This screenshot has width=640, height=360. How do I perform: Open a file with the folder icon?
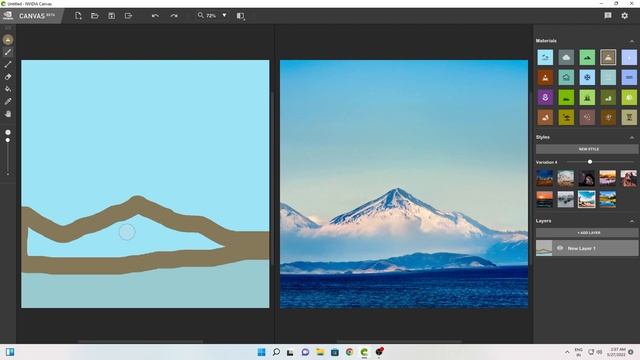tap(95, 16)
